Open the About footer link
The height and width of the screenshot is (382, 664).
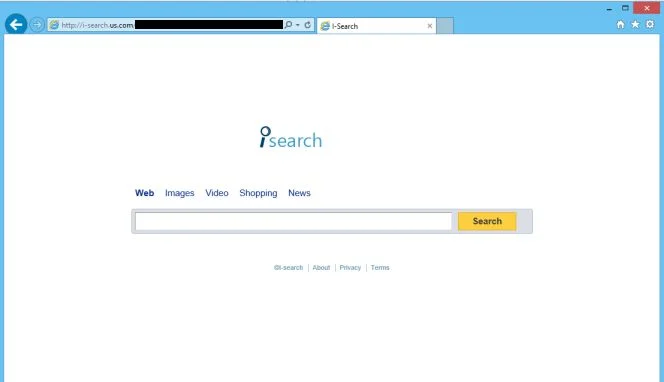[321, 268]
